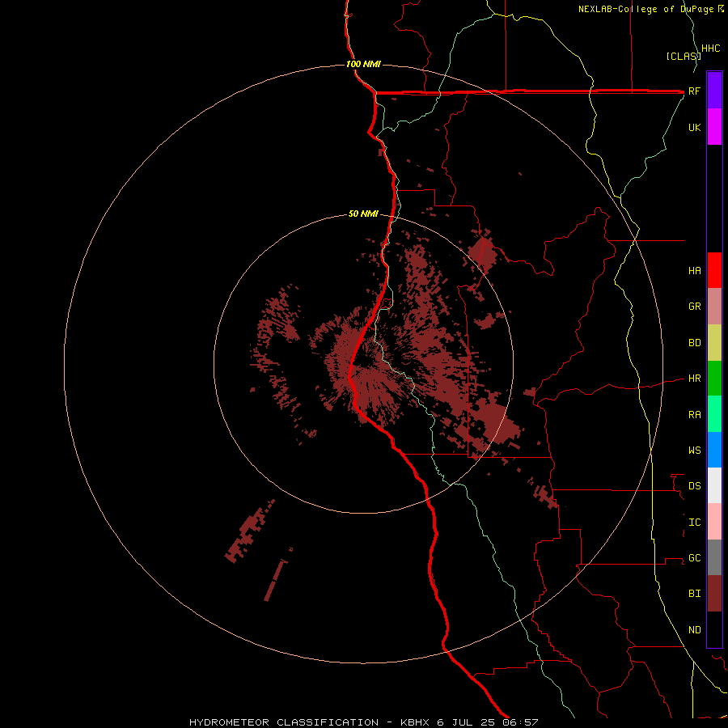728x728 pixels.
Task: Click the HHC product label
Action: [x=710, y=49]
